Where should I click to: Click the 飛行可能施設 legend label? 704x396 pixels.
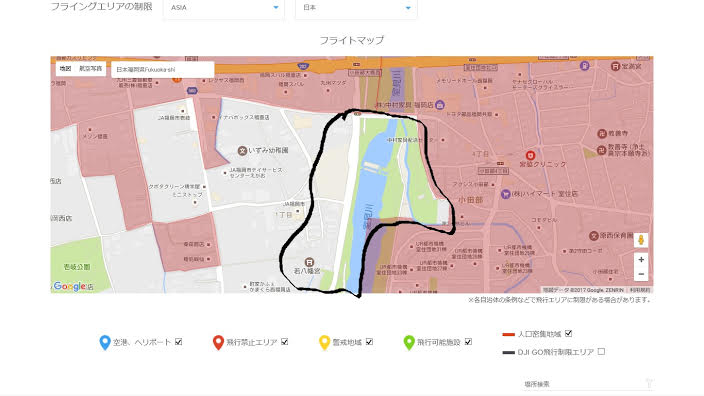pyautogui.click(x=439, y=342)
